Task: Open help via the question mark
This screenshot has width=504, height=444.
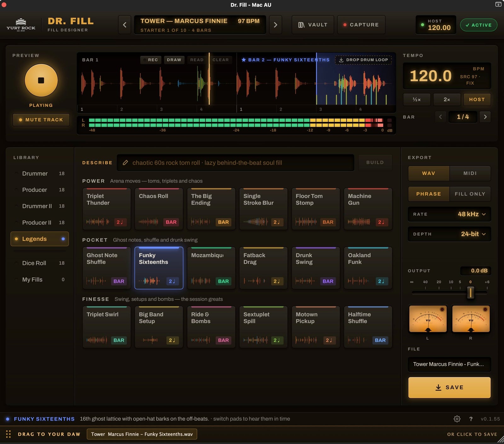Action: 471,419
